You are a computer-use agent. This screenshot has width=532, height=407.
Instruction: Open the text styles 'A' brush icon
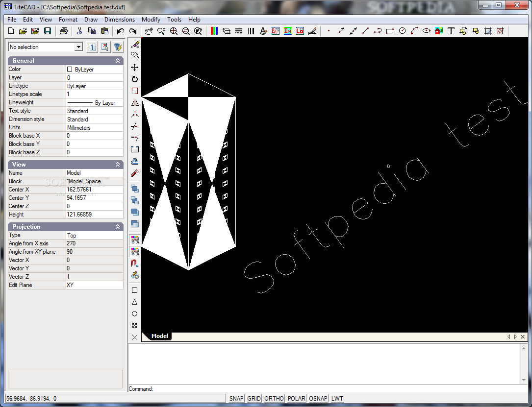tap(263, 31)
